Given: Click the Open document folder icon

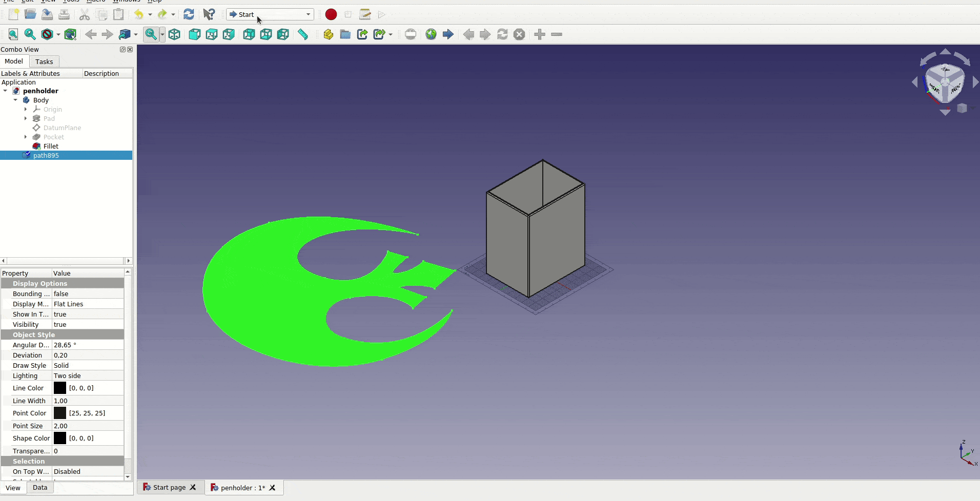Looking at the screenshot, I should click(x=30, y=14).
